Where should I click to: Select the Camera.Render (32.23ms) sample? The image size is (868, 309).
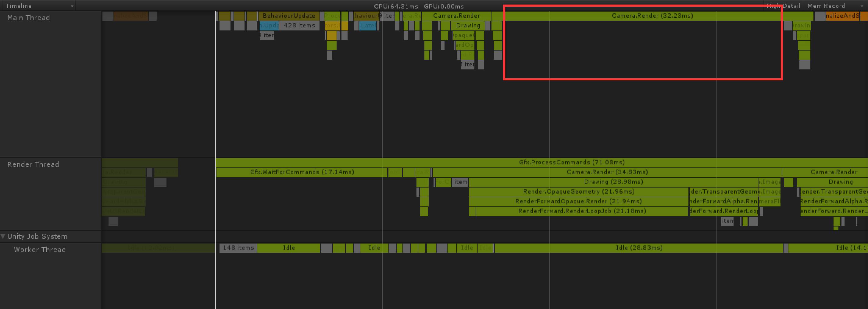click(652, 16)
